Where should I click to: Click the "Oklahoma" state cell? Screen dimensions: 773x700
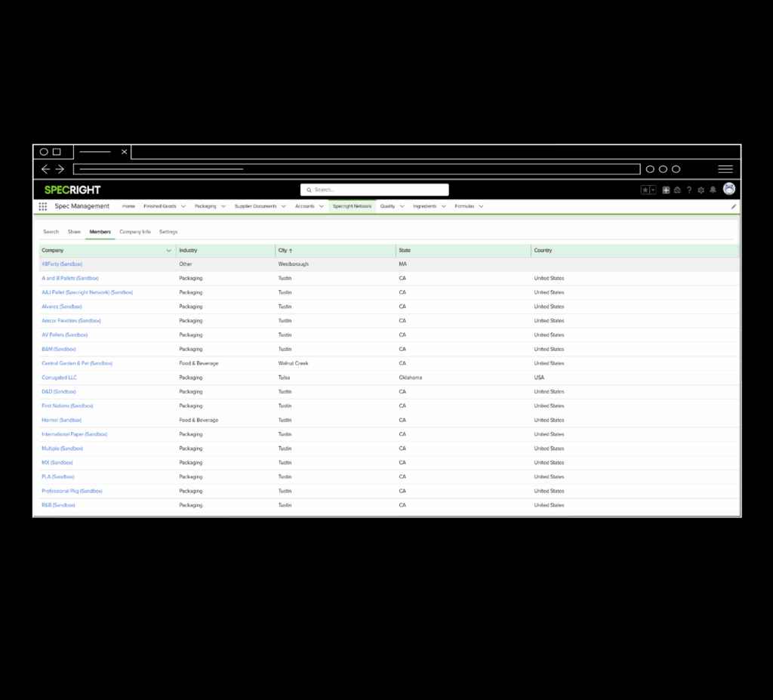click(410, 378)
